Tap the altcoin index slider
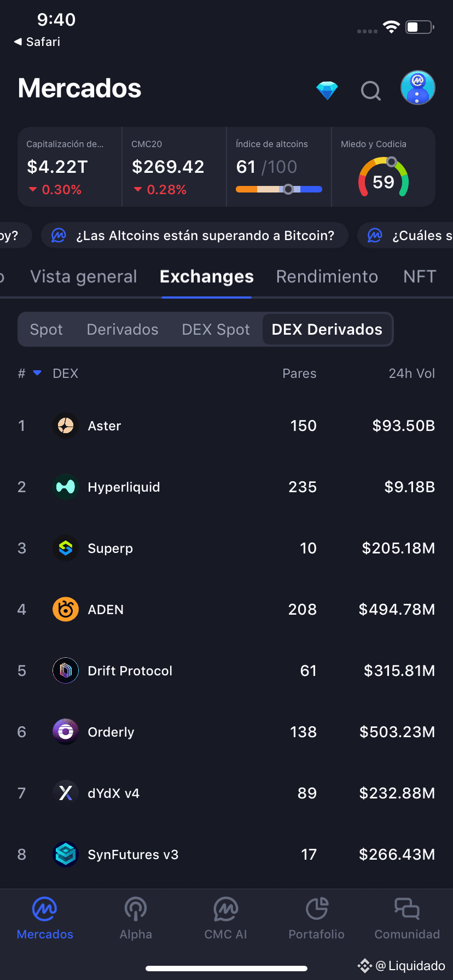453x980 pixels. click(x=279, y=189)
